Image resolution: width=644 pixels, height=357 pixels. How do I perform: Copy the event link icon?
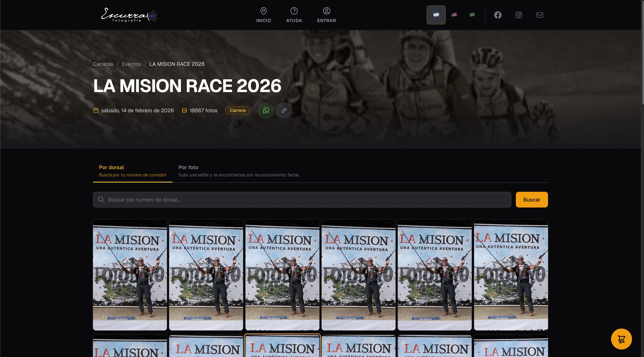(x=284, y=110)
